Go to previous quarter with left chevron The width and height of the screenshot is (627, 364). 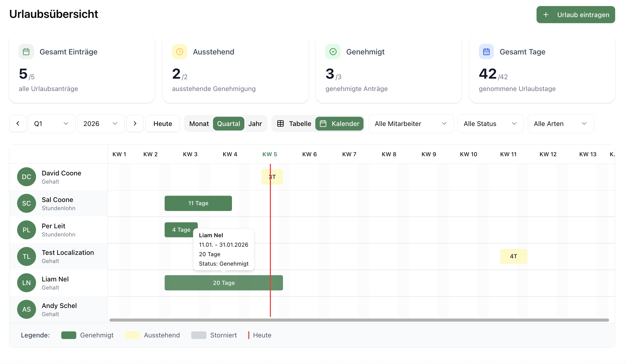coord(18,124)
